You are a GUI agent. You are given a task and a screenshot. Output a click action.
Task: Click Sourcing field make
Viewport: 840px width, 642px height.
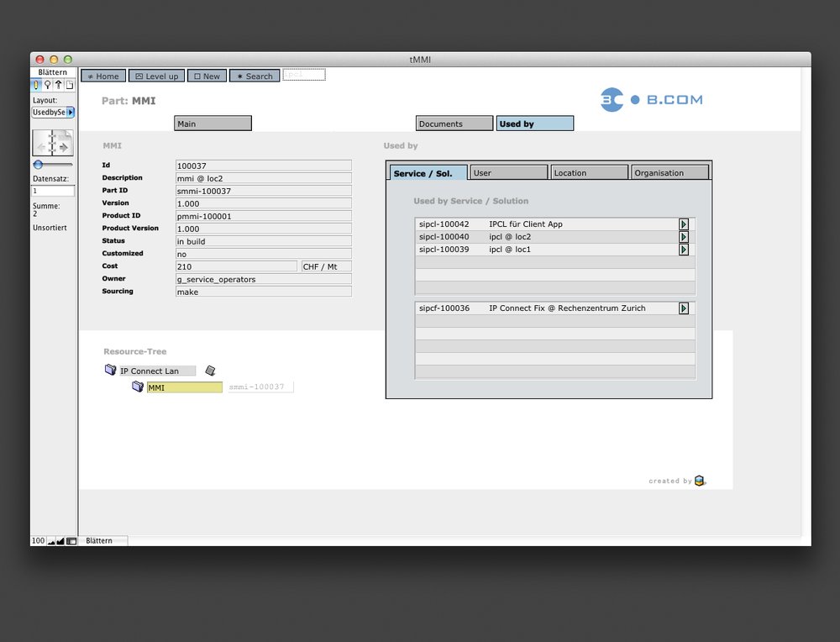point(264,292)
